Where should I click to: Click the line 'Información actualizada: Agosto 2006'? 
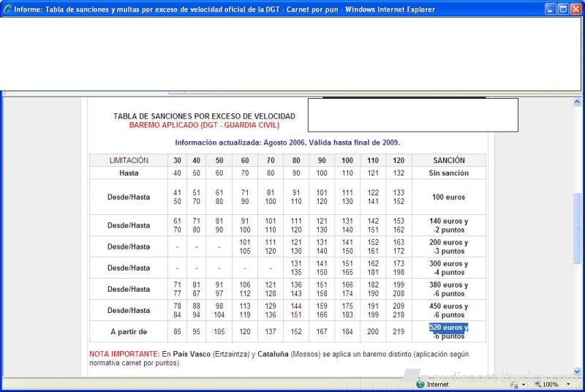click(240, 143)
